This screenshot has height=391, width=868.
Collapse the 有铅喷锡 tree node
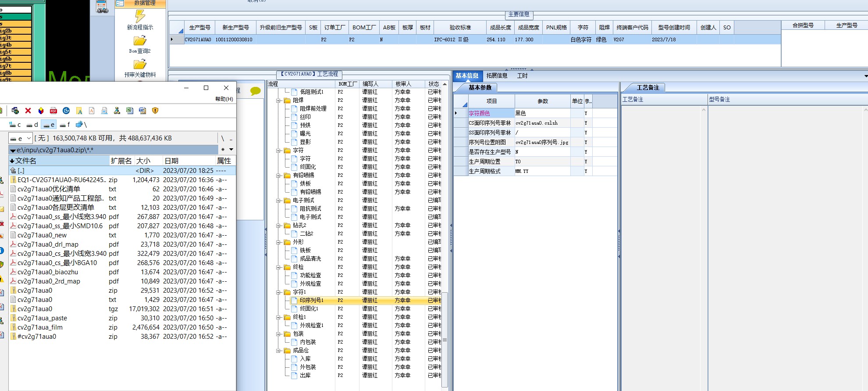pyautogui.click(x=278, y=176)
